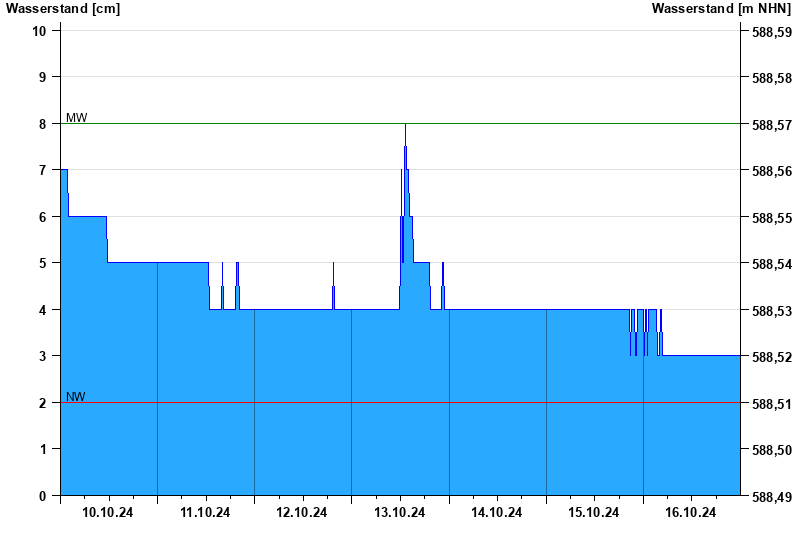
Task: Select the date label "10.10.24"
Action: click(x=108, y=512)
